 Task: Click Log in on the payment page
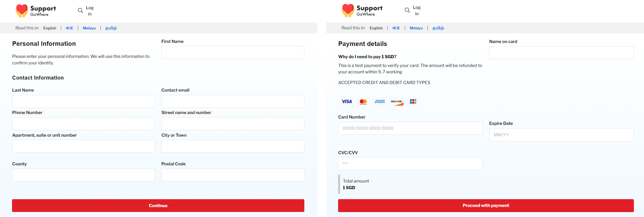pos(417,10)
